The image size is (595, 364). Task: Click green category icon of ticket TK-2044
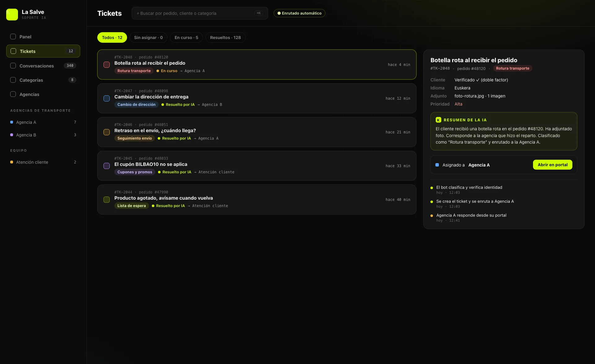[x=107, y=200]
